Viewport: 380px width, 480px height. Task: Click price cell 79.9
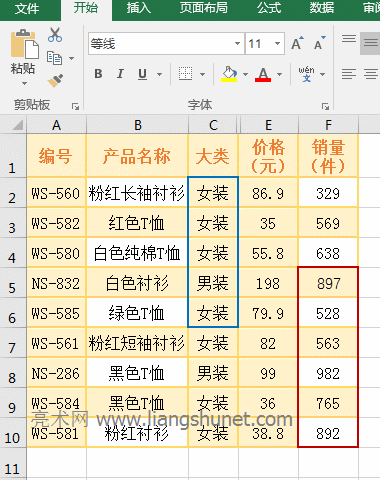click(269, 313)
